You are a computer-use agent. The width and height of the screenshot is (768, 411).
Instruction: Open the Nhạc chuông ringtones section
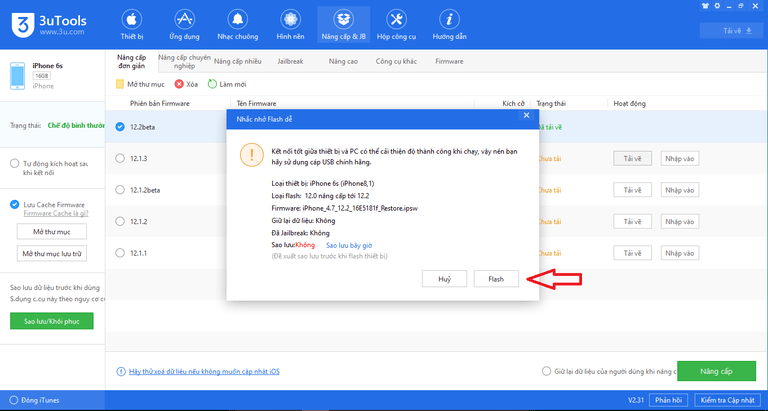238,24
